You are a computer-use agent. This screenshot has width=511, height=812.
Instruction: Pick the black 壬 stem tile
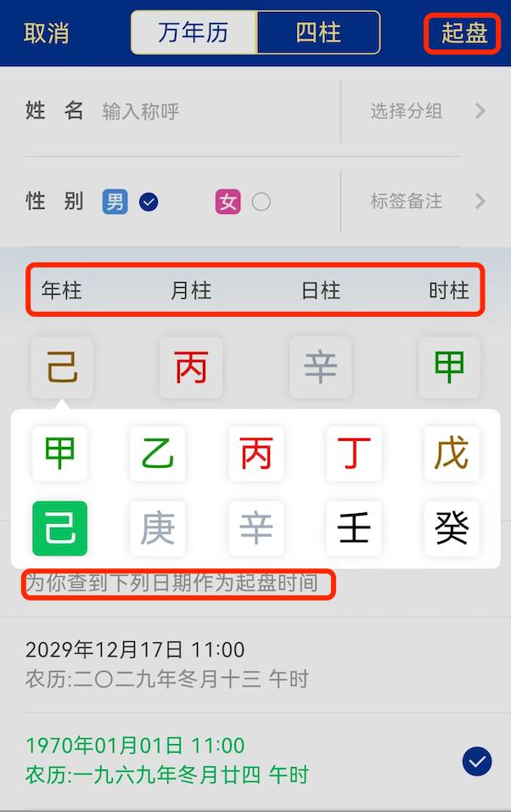point(354,528)
